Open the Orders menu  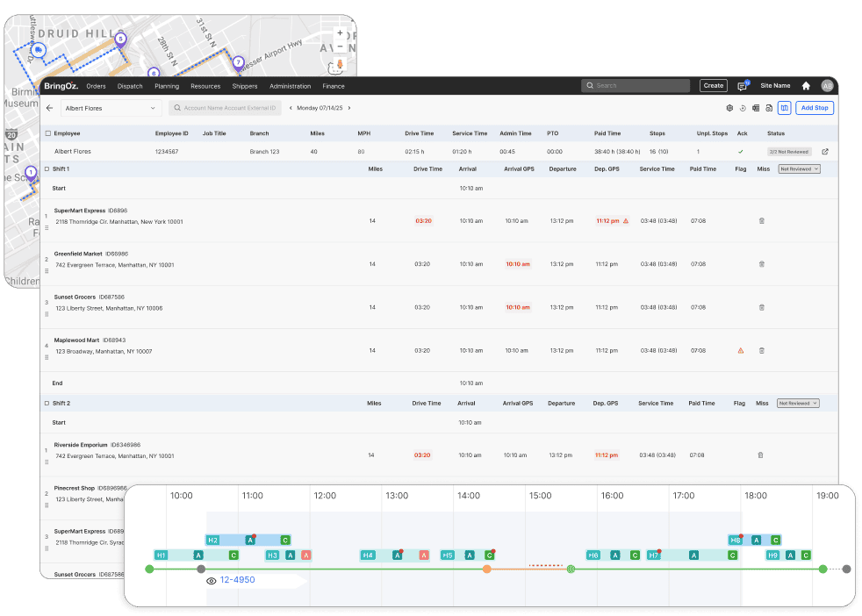coord(96,86)
